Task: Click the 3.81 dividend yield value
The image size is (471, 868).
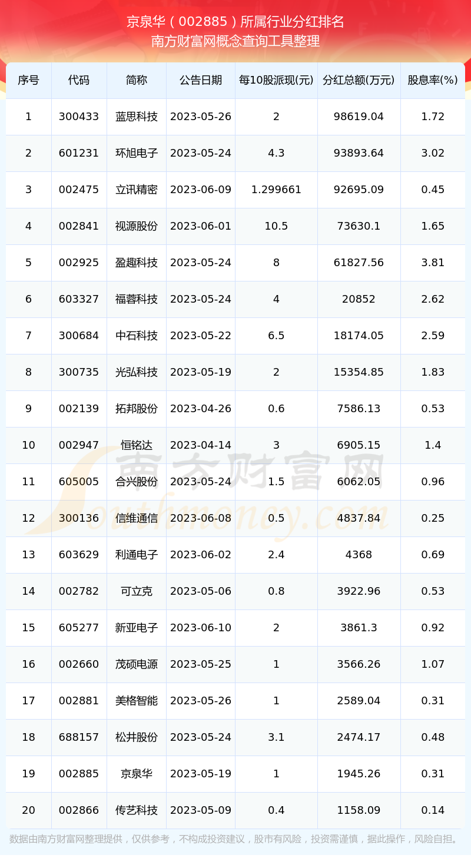Action: [433, 263]
